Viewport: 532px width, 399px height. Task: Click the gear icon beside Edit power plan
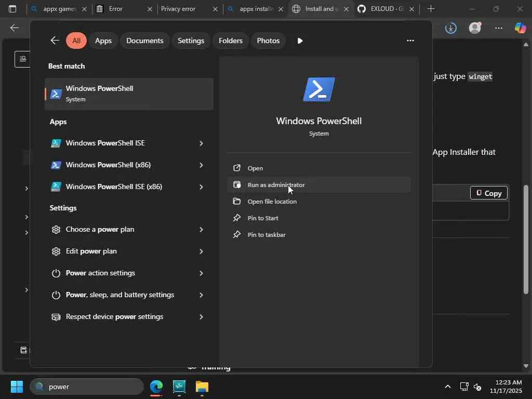click(x=56, y=251)
